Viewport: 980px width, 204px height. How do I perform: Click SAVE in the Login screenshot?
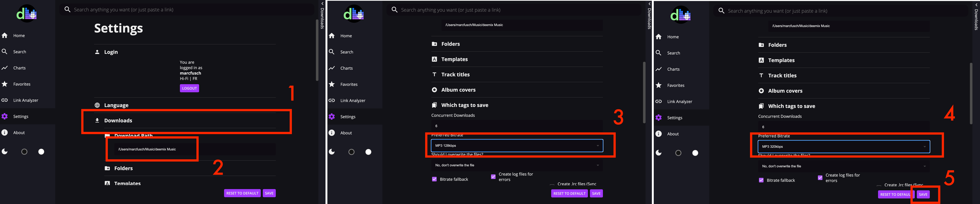pyautogui.click(x=269, y=193)
